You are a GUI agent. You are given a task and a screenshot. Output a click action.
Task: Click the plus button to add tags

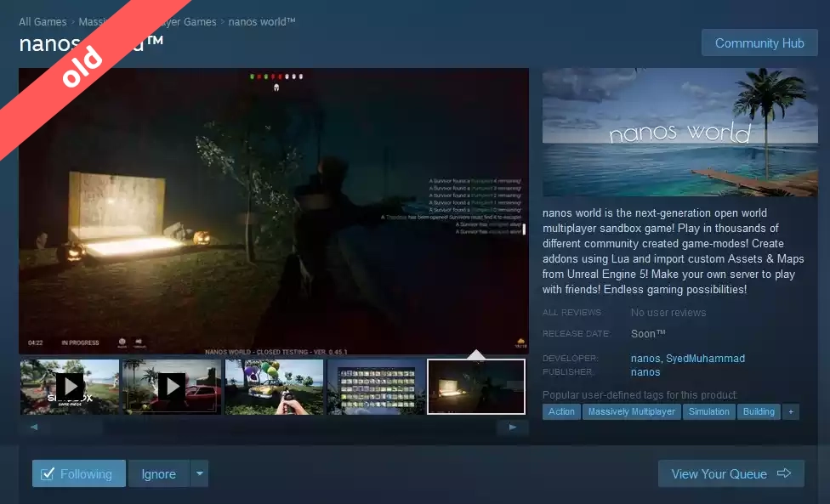tap(791, 411)
